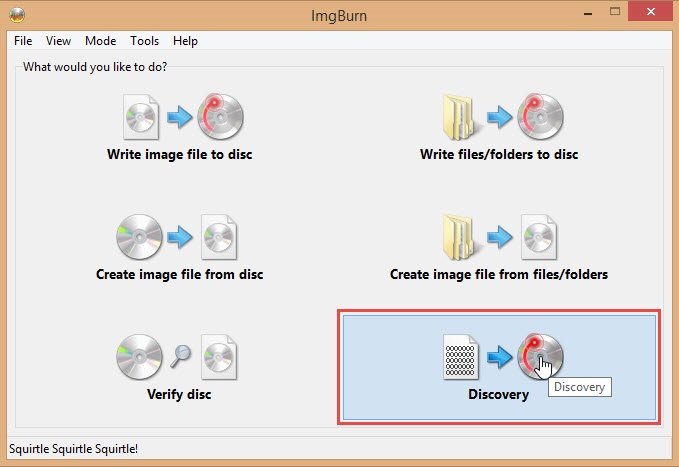This screenshot has width=679, height=467.
Task: Open the File menu
Action: 23,41
